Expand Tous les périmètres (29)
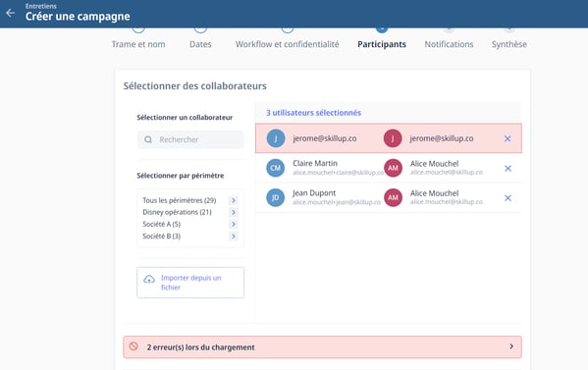 (x=234, y=200)
